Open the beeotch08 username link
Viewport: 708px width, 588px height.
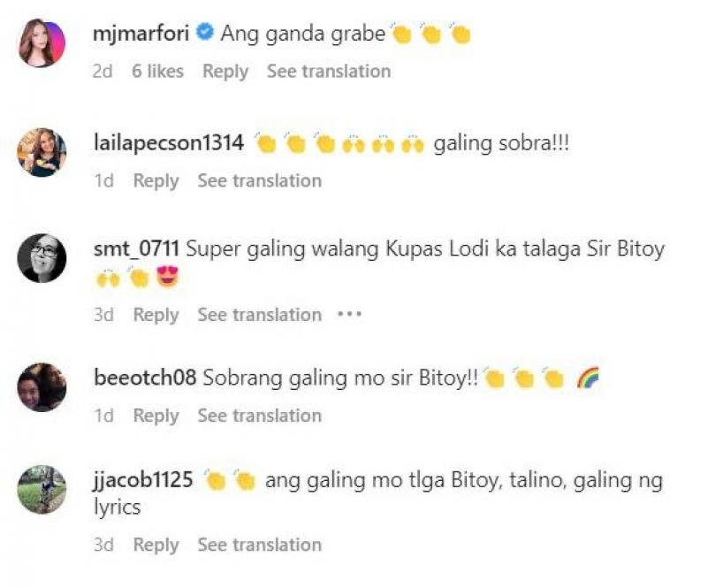[x=145, y=378]
